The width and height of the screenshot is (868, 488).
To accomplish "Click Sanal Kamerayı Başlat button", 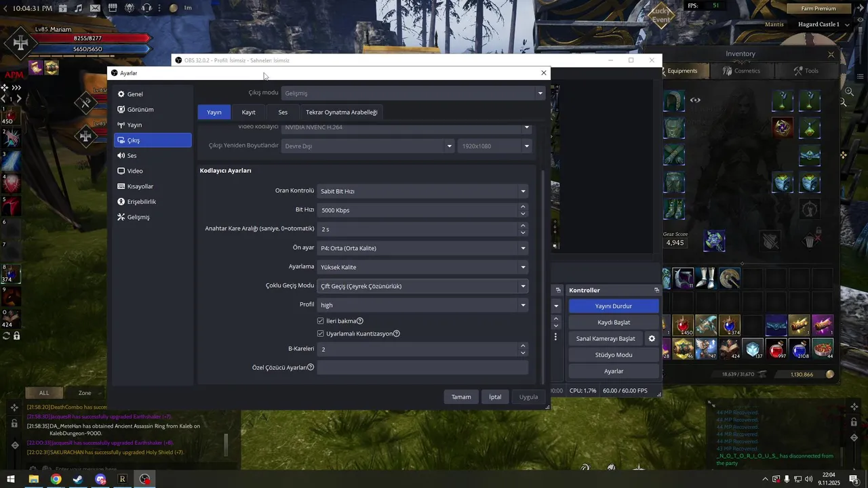I will 606,338.
